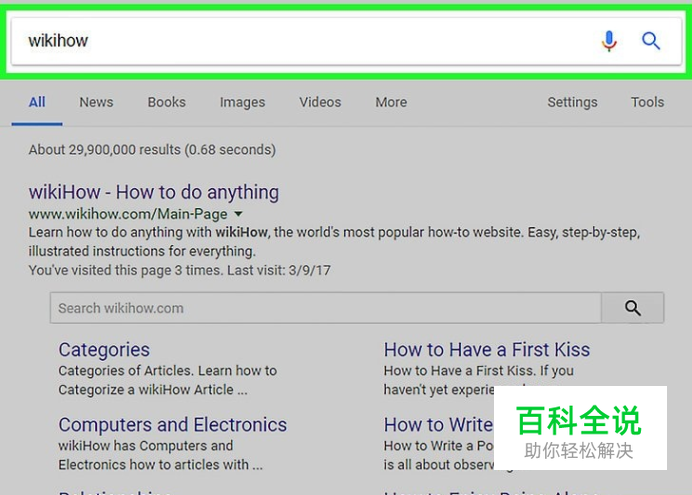
Task: Open the How to Write sitelink
Action: pyautogui.click(x=438, y=425)
